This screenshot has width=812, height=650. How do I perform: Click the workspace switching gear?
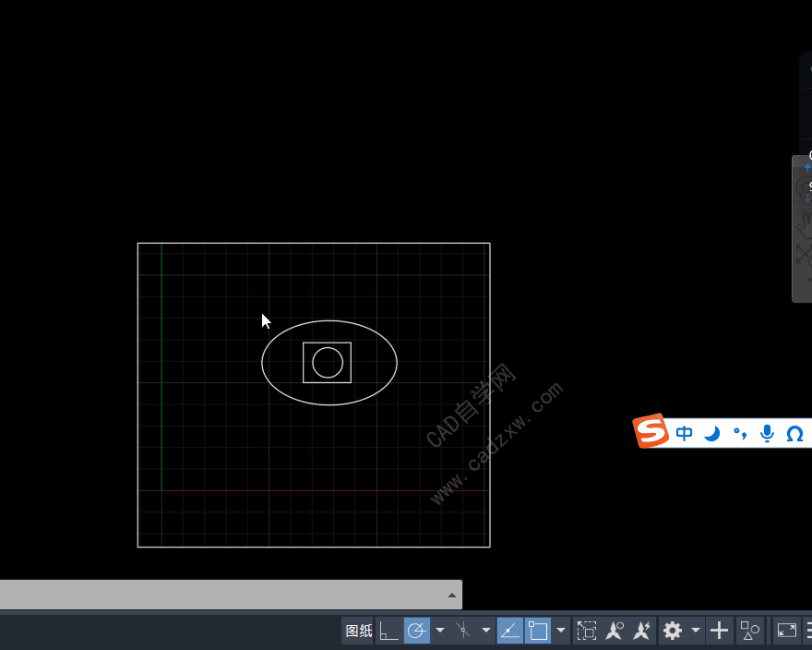[673, 631]
